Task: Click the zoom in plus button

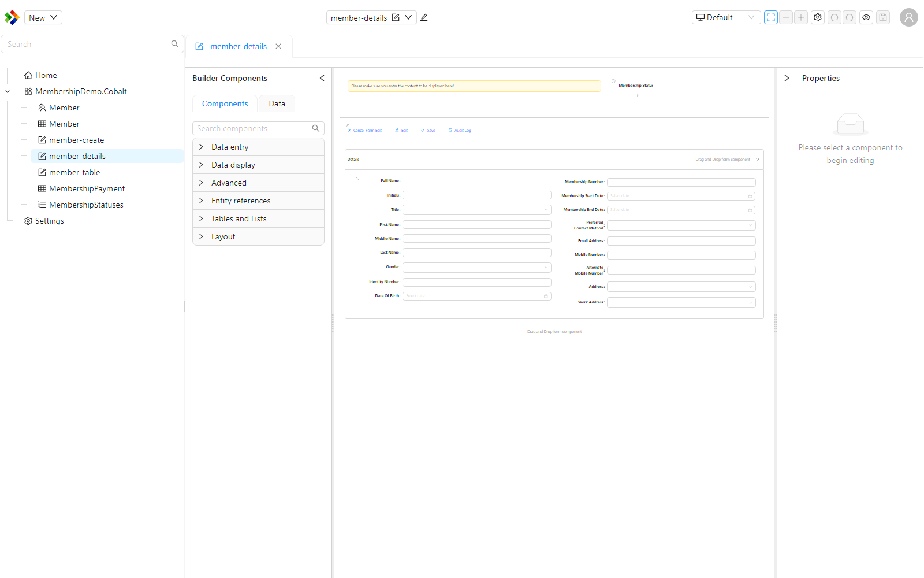Action: tap(801, 17)
